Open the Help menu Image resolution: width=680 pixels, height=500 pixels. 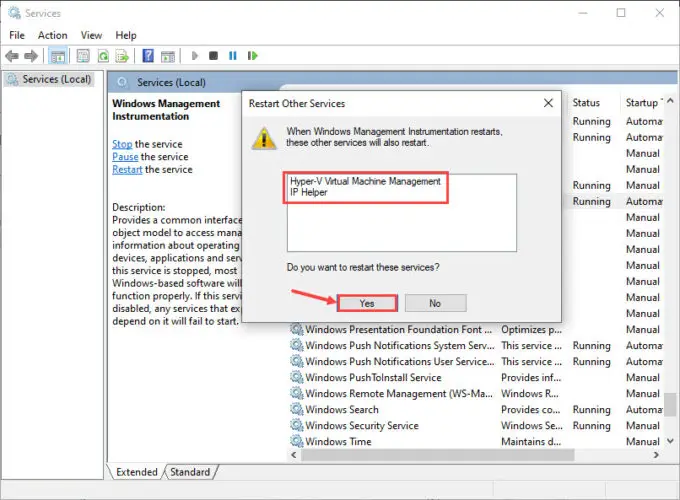126,35
